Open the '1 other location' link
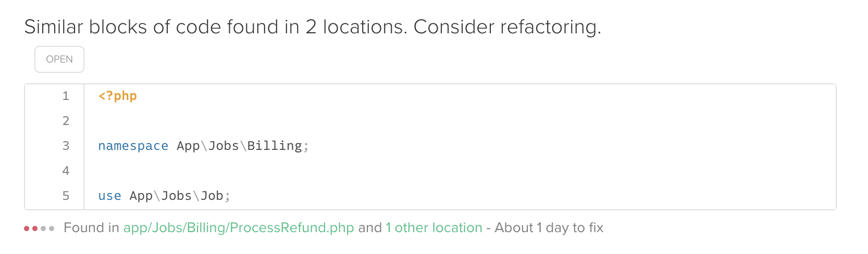Screen dimensions: 868x254 point(434,228)
